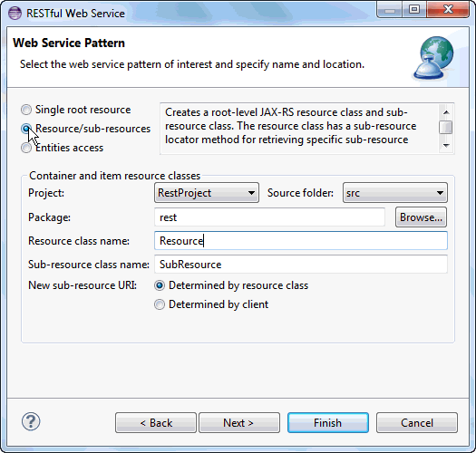Image resolution: width=476 pixels, height=453 pixels.
Task: Click the help question mark icon
Action: 31,421
